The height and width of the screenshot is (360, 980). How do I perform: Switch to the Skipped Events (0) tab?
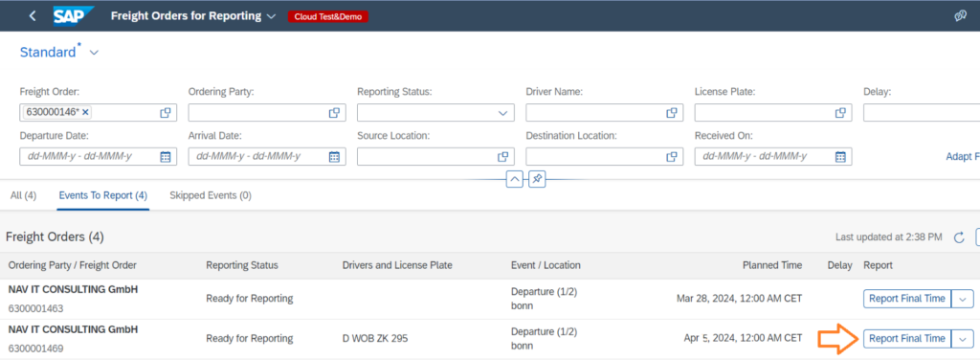(211, 195)
